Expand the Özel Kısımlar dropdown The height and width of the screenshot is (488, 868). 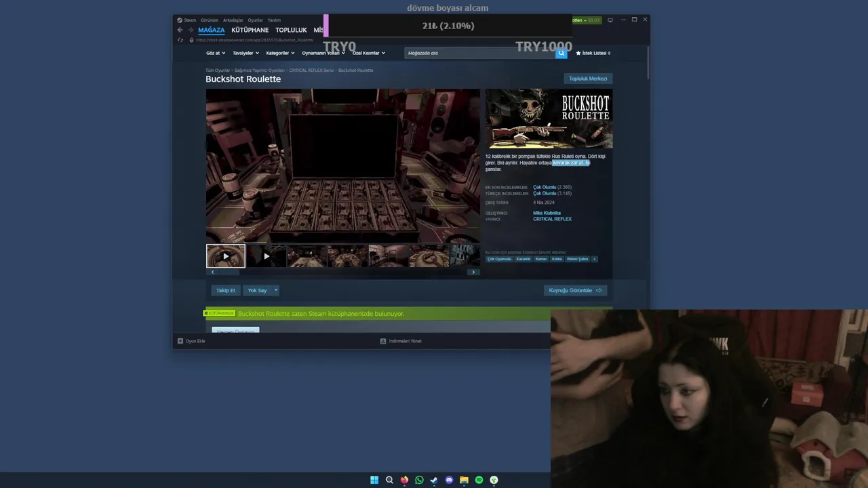[368, 53]
